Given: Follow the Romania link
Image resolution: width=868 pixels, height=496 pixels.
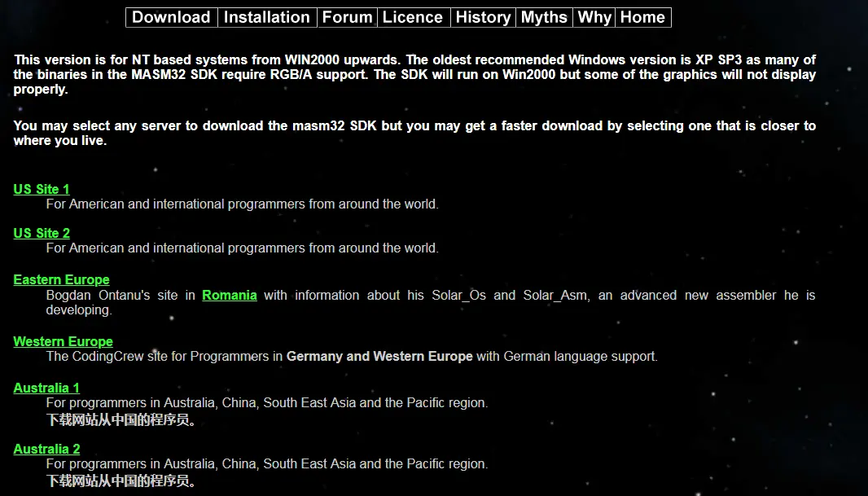Looking at the screenshot, I should coord(230,296).
